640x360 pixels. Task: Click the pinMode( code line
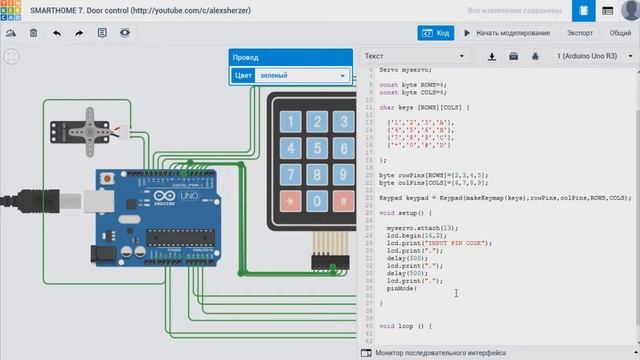tap(402, 289)
